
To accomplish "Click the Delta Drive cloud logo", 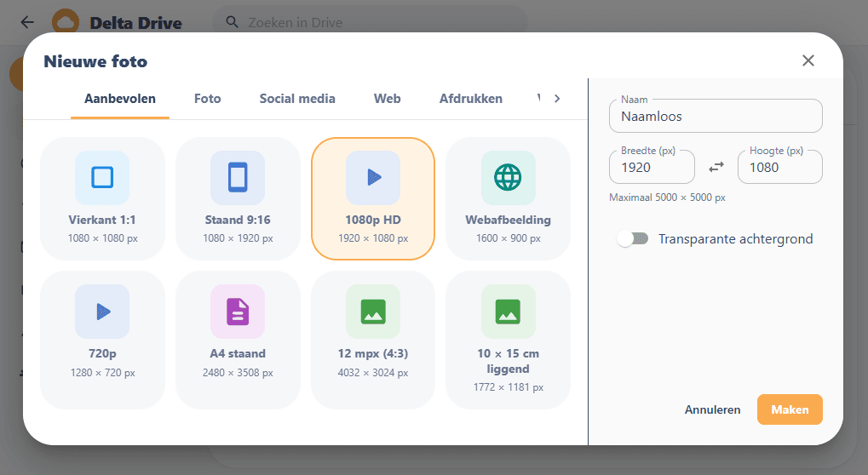I will pyautogui.click(x=66, y=21).
